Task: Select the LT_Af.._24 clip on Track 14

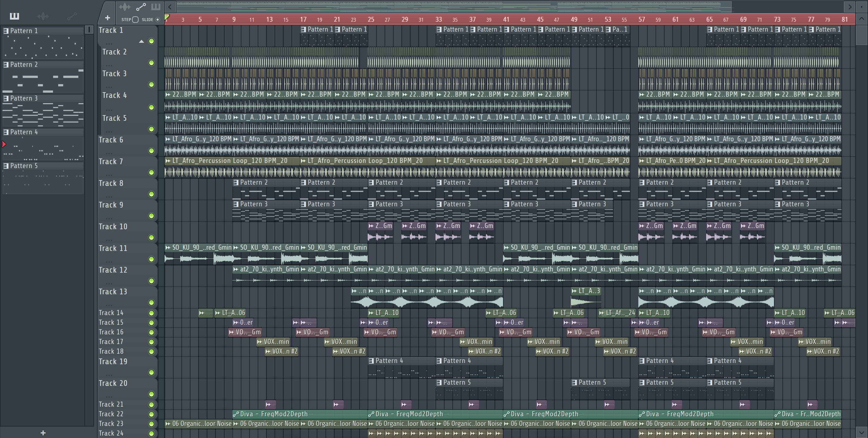Action: [617, 313]
